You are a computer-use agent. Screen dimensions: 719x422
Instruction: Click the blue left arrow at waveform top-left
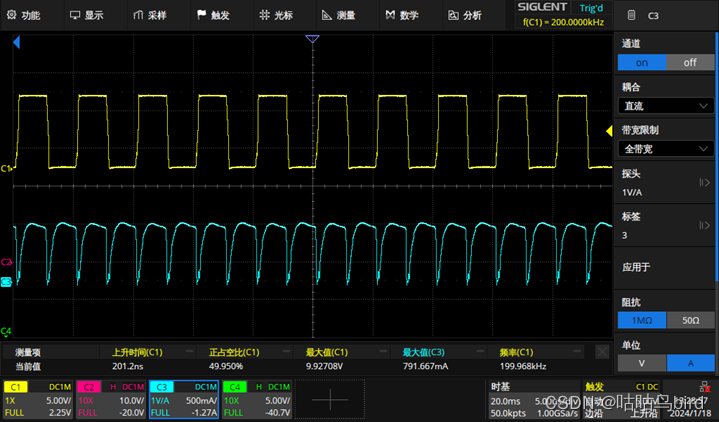click(17, 43)
